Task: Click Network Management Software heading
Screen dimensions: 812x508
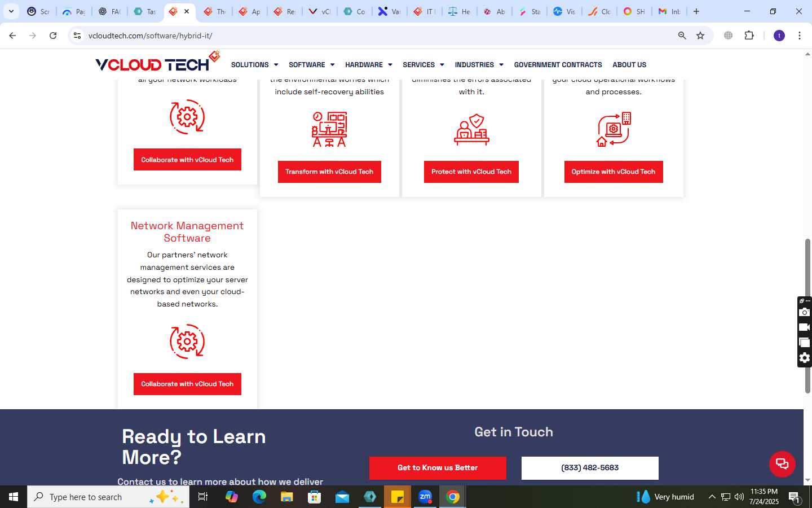Action: (x=187, y=232)
